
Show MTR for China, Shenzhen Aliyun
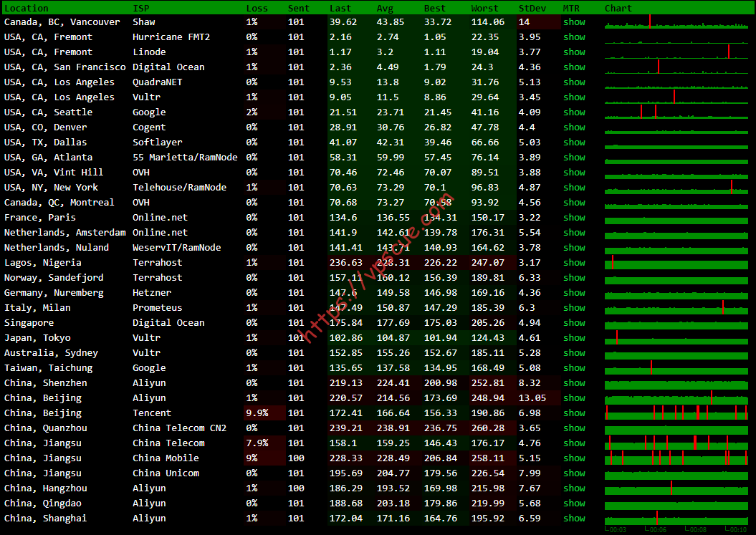574,382
